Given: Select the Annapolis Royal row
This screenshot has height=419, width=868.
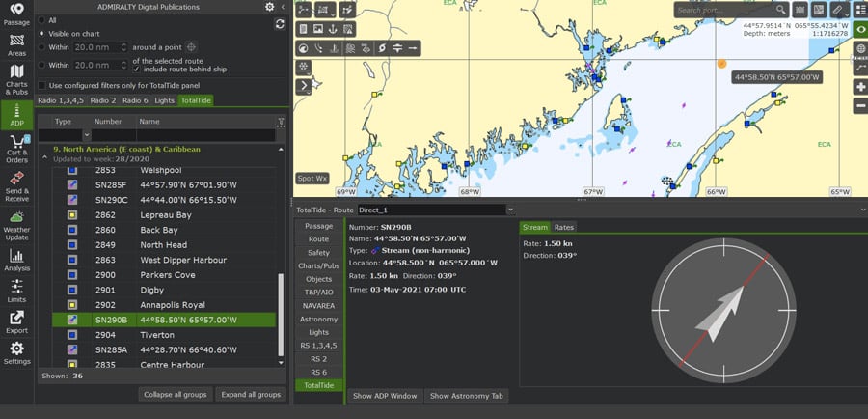Looking at the screenshot, I should (x=164, y=305).
